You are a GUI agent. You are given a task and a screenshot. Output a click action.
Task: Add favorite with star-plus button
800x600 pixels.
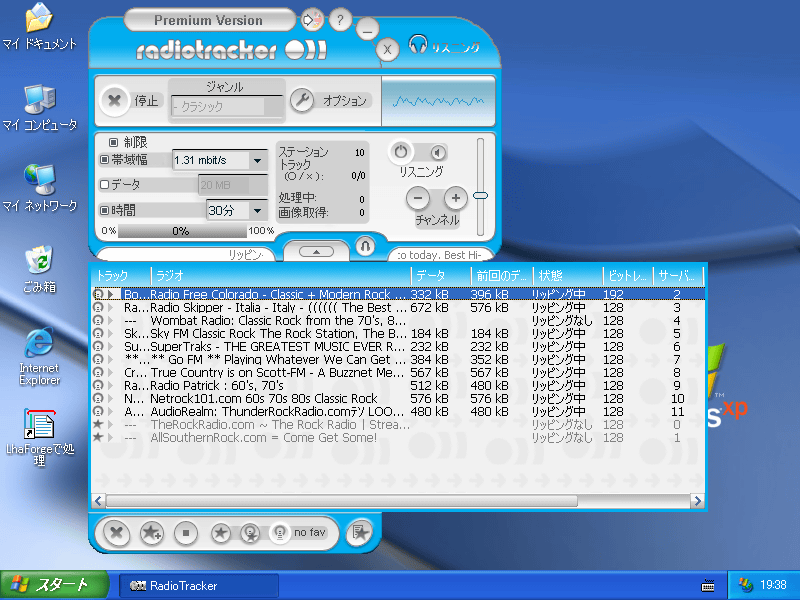(152, 533)
